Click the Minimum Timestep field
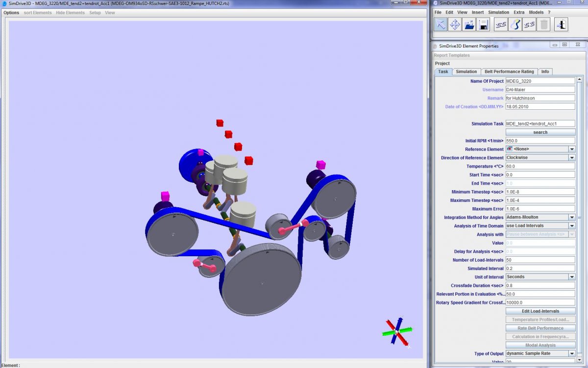 [x=540, y=192]
